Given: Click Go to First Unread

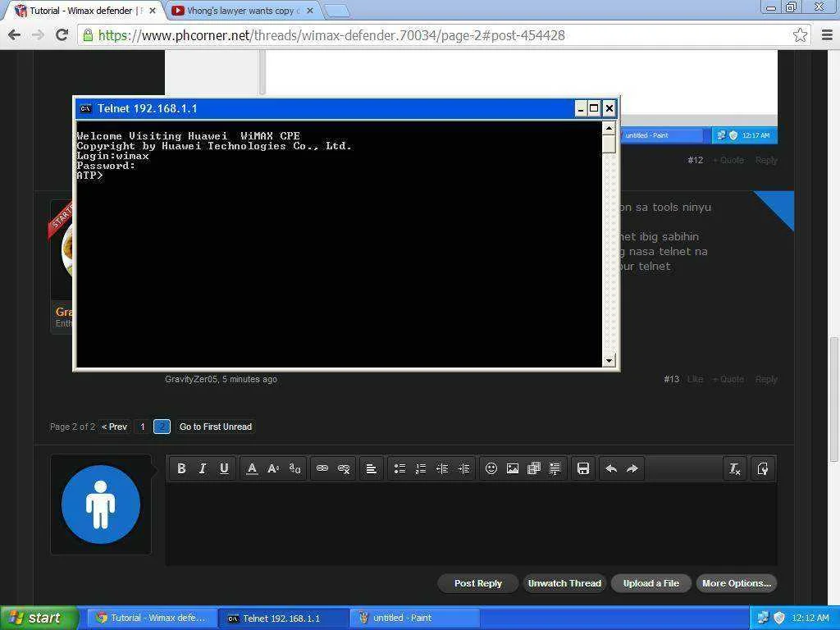Looking at the screenshot, I should [x=216, y=427].
